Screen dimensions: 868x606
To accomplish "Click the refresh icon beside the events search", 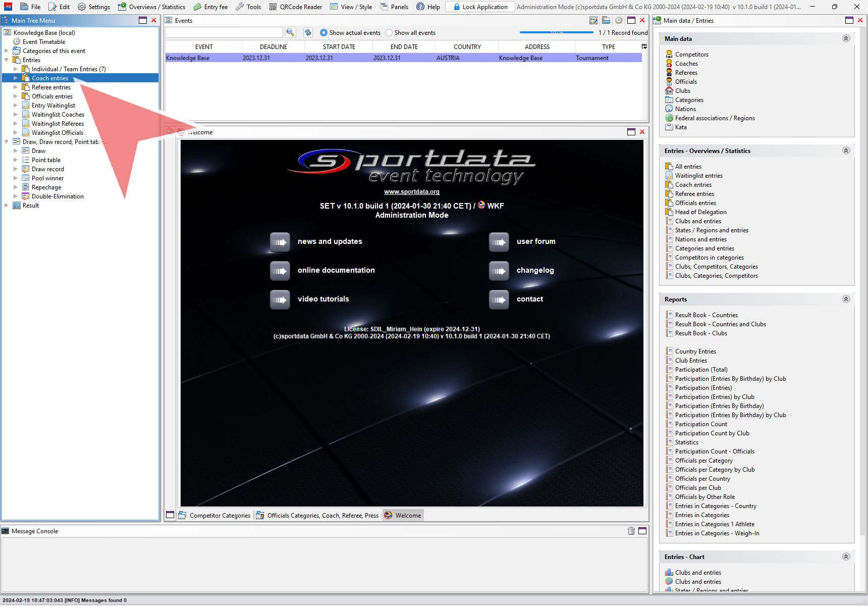I will [x=308, y=32].
